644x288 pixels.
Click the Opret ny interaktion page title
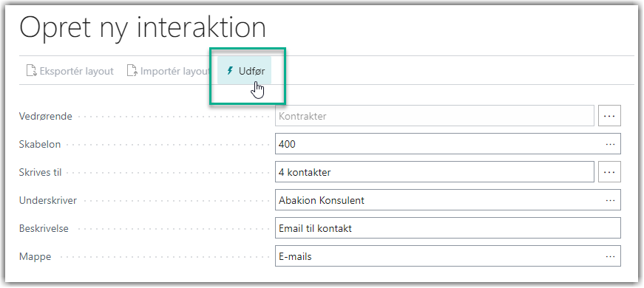pos(143,30)
